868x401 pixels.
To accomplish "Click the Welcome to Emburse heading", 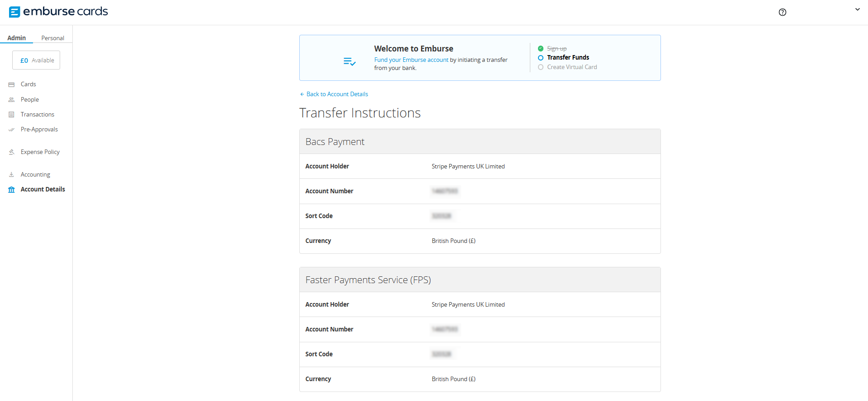I will point(414,48).
